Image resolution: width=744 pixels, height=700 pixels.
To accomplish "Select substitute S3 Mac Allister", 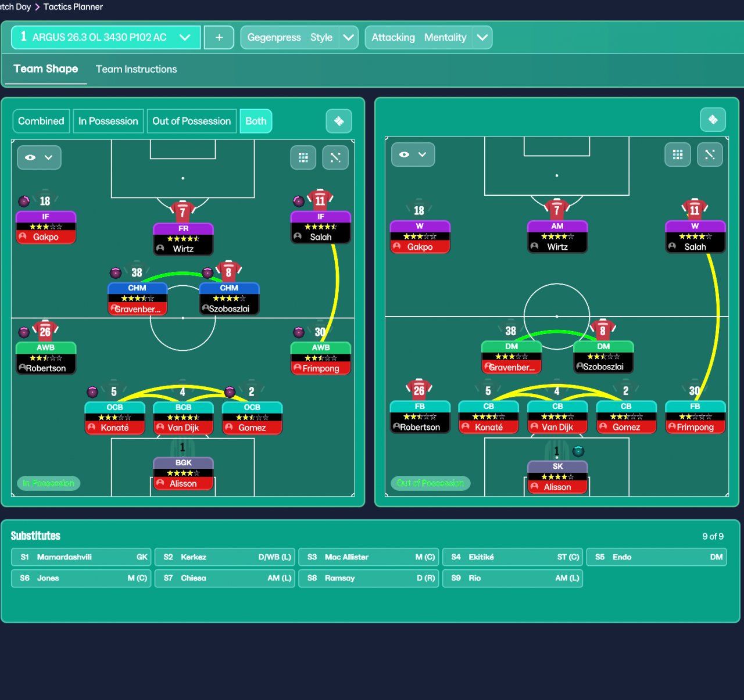I will [369, 557].
